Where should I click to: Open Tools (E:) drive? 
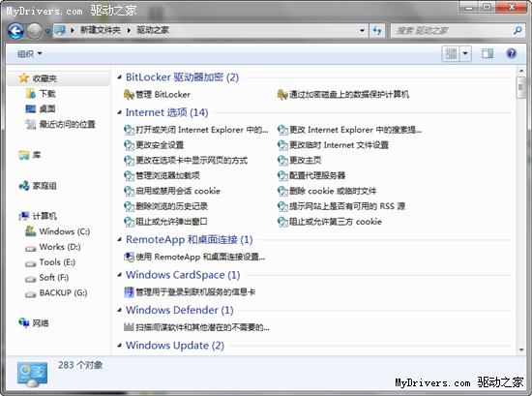(50, 262)
